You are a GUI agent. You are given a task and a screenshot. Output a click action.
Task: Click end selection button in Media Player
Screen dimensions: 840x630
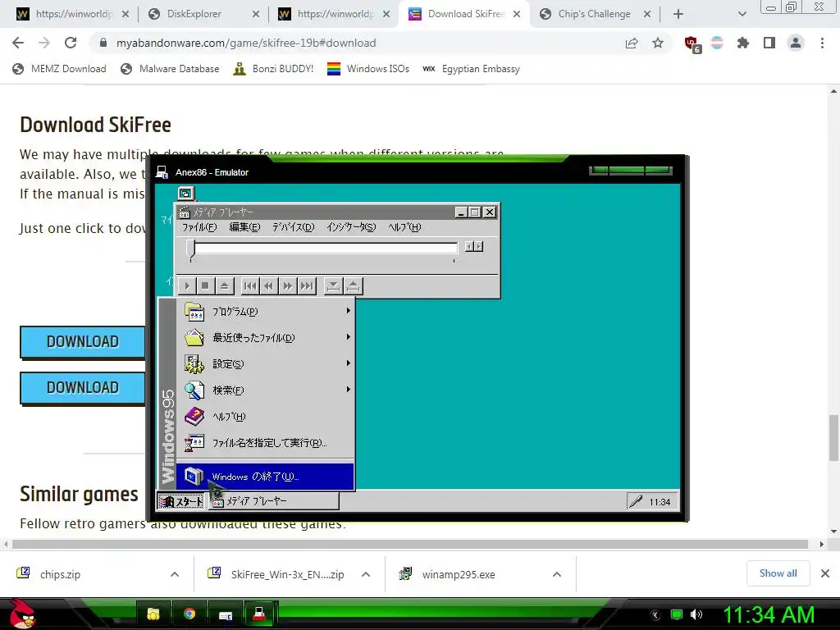point(353,286)
